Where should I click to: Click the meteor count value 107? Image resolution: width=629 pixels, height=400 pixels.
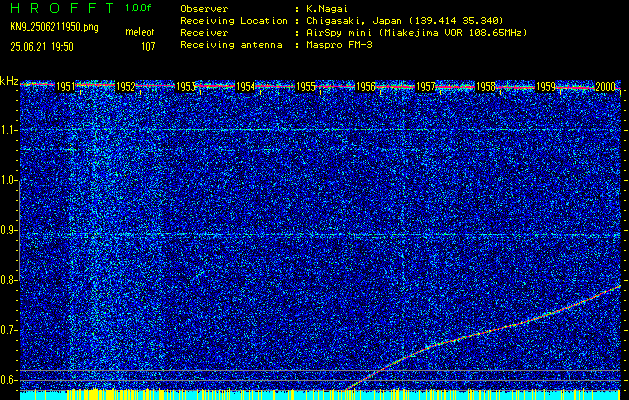pyautogui.click(x=148, y=47)
